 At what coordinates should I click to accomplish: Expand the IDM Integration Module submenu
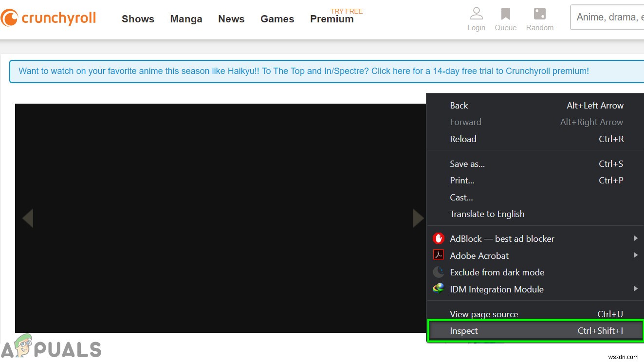(x=636, y=289)
